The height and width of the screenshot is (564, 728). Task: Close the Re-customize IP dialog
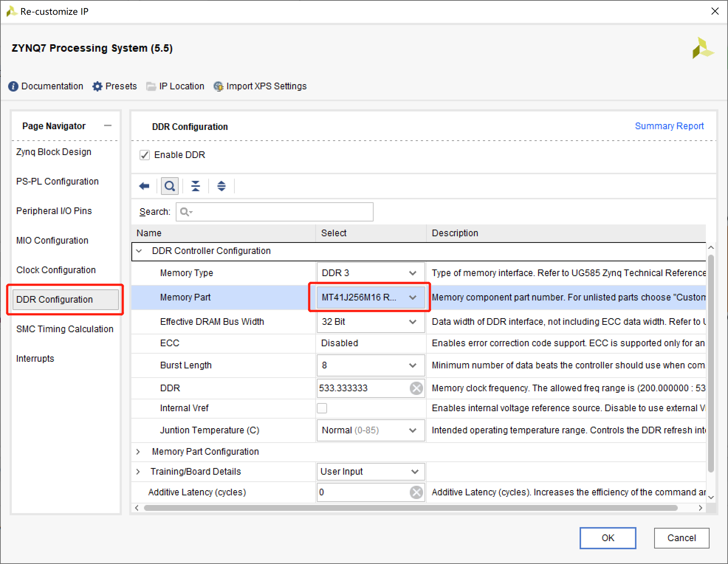coord(715,11)
